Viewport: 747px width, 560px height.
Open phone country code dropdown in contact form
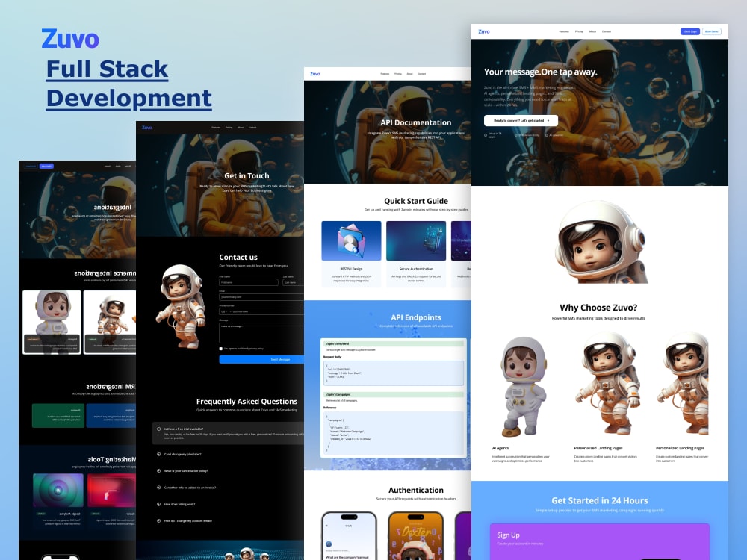[x=223, y=311]
